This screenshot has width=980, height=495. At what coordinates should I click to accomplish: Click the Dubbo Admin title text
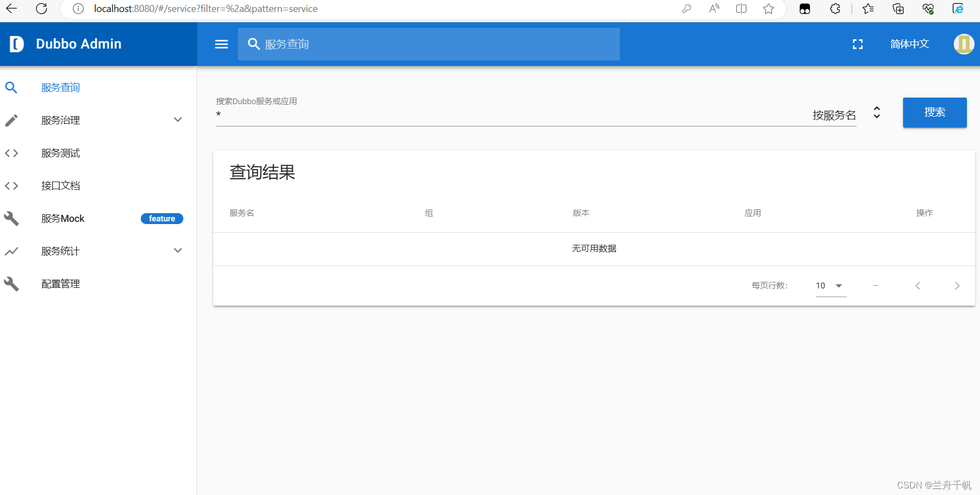point(79,44)
